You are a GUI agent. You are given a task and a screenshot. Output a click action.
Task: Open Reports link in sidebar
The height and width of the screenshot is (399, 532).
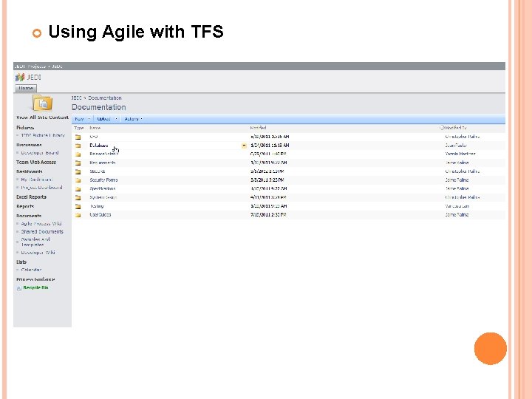25,206
